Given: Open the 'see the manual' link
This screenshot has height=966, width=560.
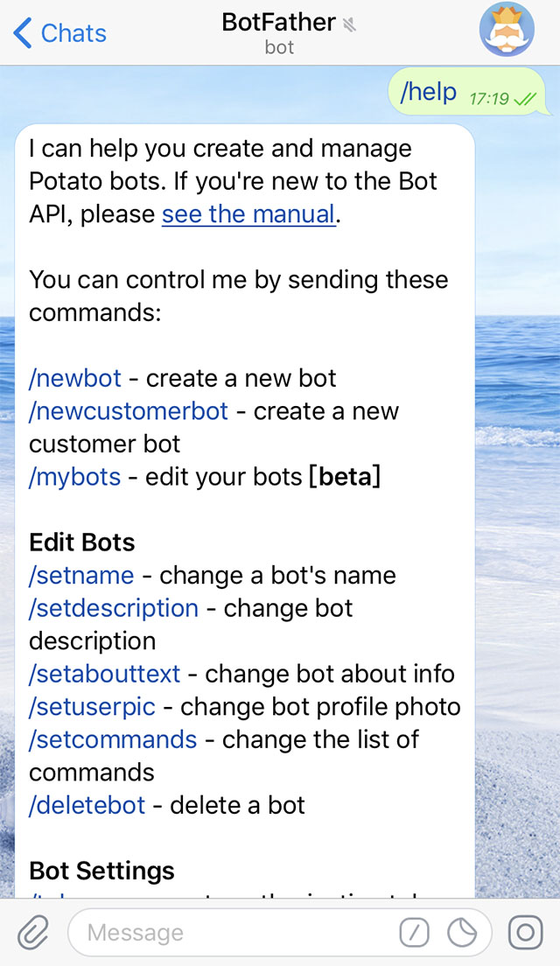Looking at the screenshot, I should [248, 214].
